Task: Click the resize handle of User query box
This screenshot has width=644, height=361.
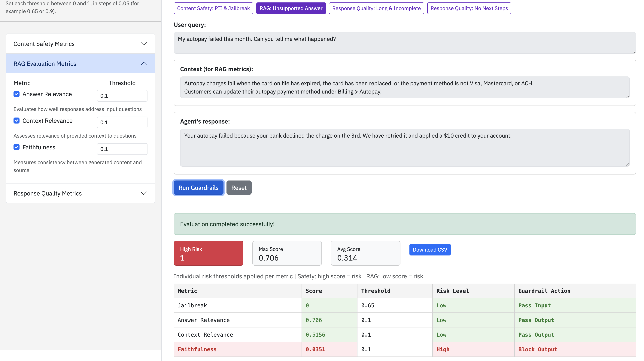Action: click(634, 51)
